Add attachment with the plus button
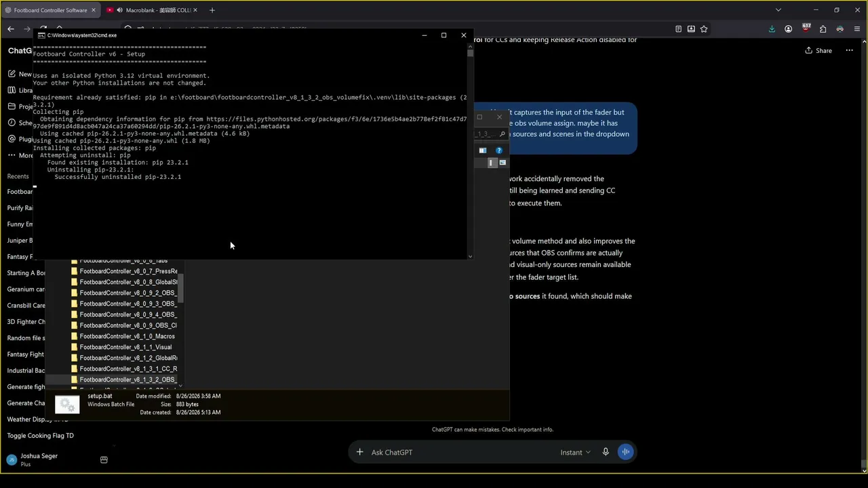This screenshot has height=488, width=868. (360, 452)
